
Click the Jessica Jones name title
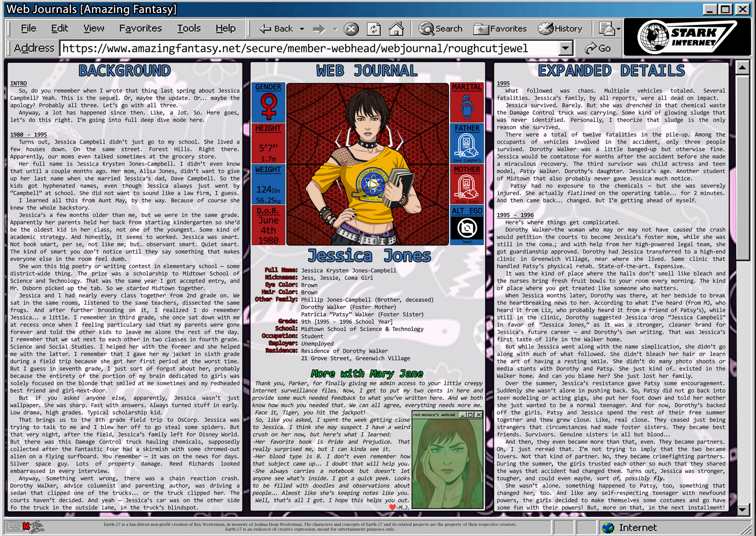(369, 256)
